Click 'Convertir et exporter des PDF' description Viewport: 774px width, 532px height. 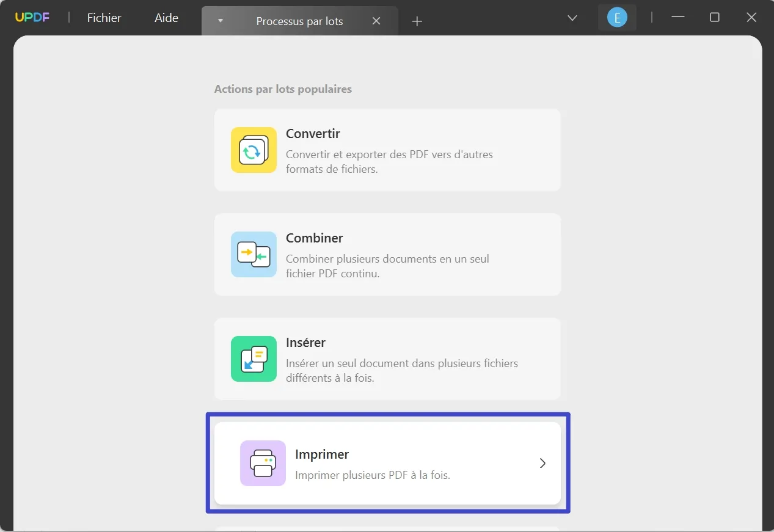[x=389, y=161]
